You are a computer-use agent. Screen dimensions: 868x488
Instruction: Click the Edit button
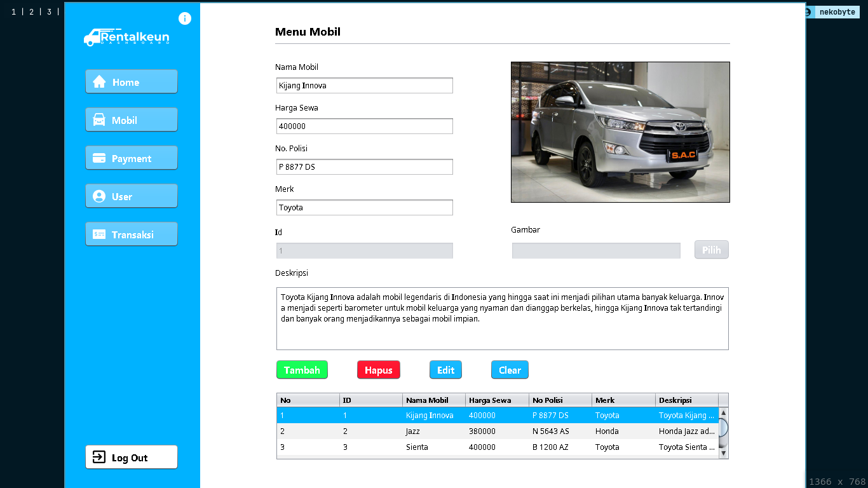(x=445, y=370)
